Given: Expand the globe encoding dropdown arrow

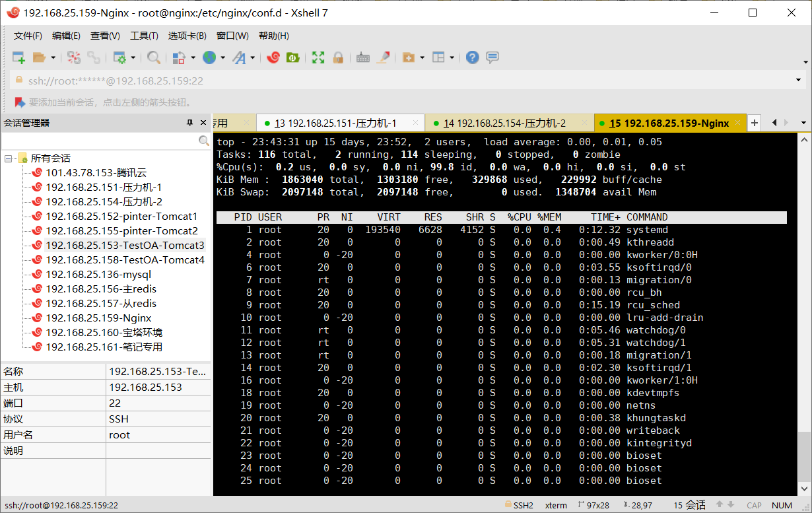Looking at the screenshot, I should (223, 57).
